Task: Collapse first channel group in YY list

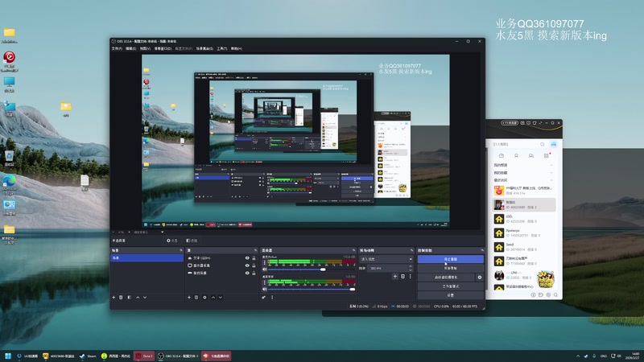Action: [x=551, y=165]
